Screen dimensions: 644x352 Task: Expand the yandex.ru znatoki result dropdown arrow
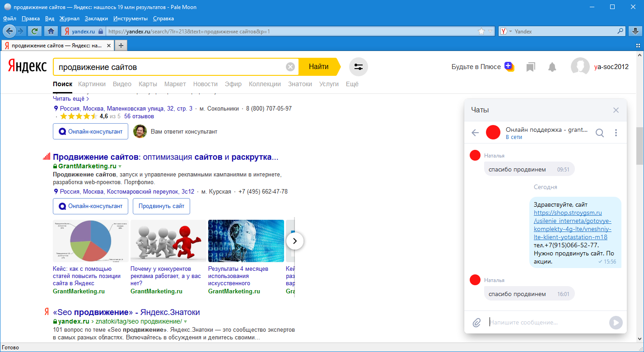[x=185, y=322]
